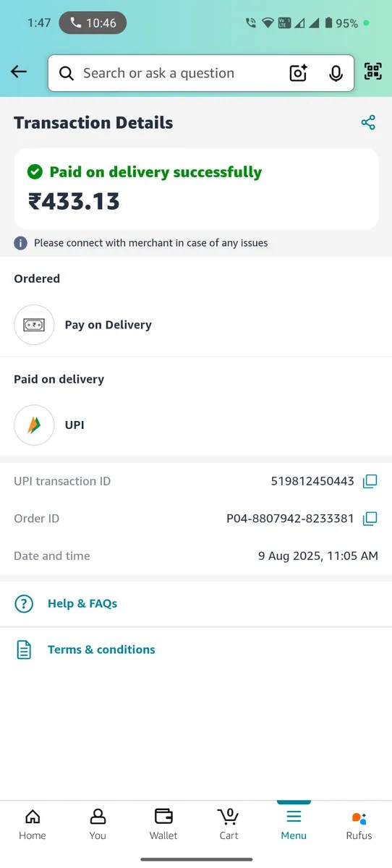Tap the microphone voice search icon

tap(336, 73)
